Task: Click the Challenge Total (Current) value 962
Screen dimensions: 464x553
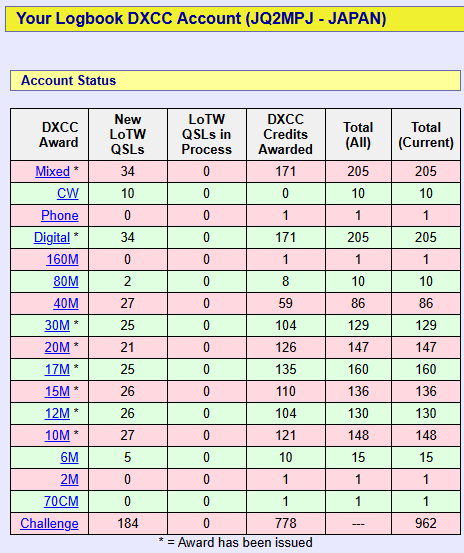Action: point(426,524)
